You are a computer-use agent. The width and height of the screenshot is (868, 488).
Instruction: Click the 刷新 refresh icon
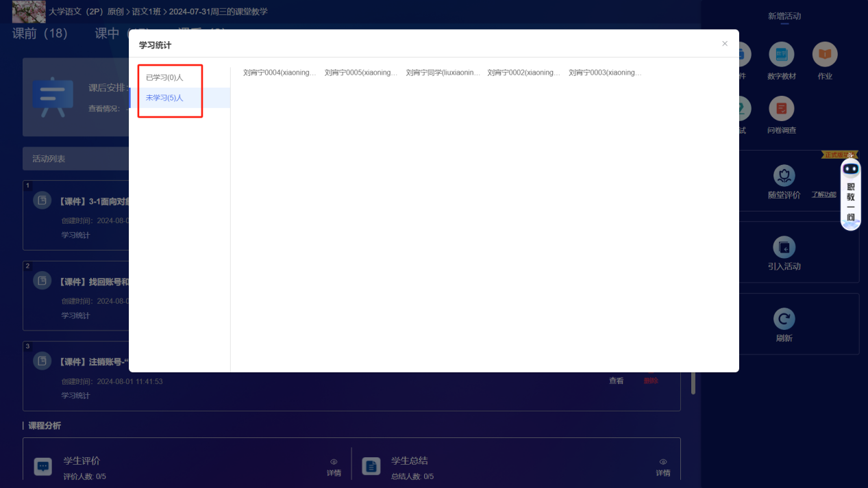click(784, 319)
